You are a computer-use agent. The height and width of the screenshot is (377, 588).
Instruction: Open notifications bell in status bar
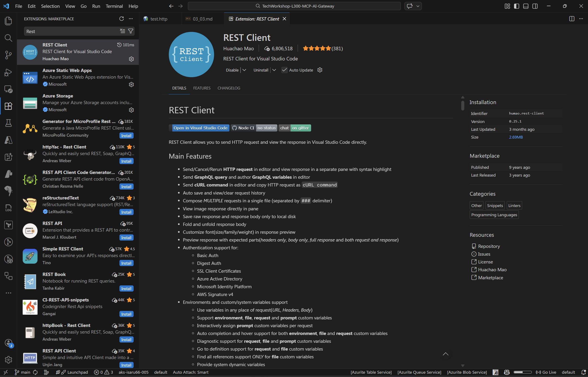click(x=583, y=372)
